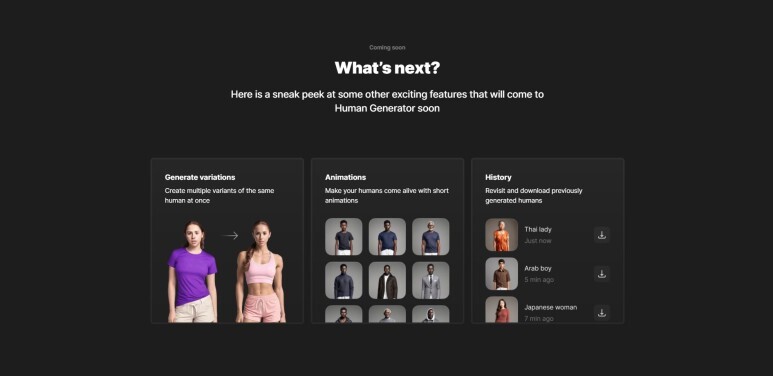Click the "Generate variations" card title
The width and height of the screenshot is (773, 376).
click(x=200, y=177)
